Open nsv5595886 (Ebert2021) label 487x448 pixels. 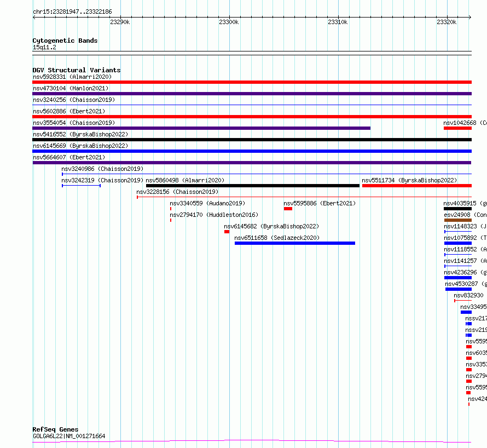coord(320,203)
